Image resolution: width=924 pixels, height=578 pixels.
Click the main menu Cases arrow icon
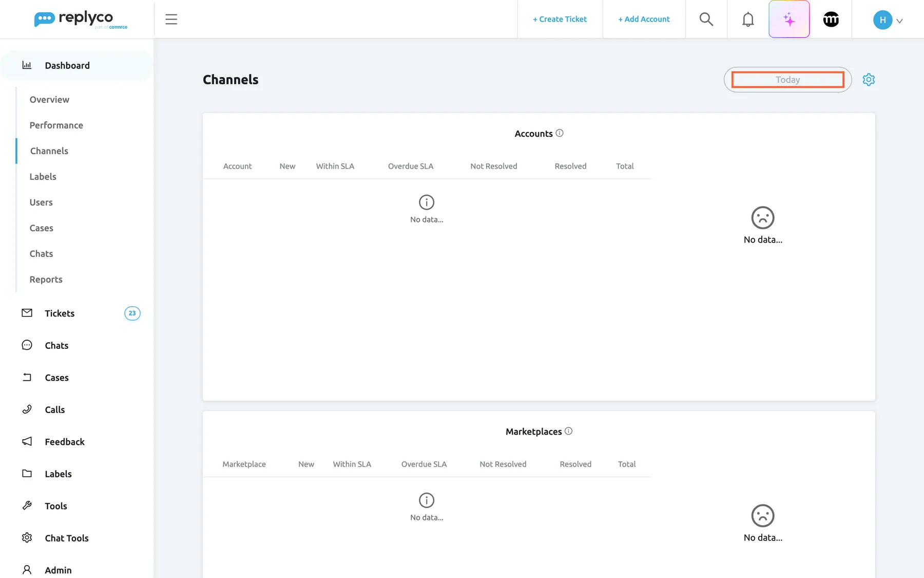(27, 377)
